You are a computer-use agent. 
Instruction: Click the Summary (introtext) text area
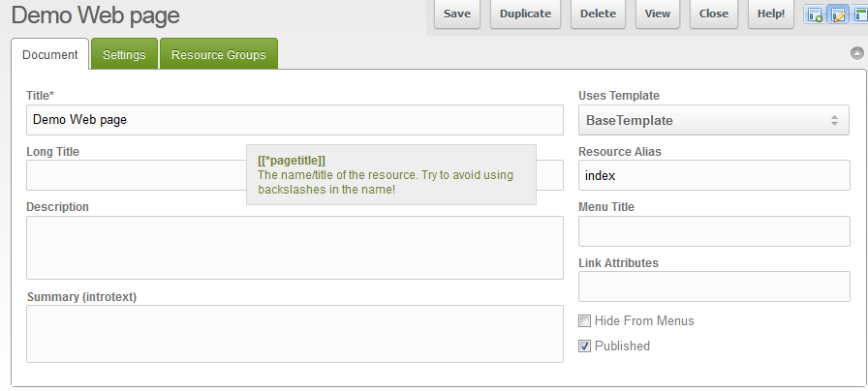(x=294, y=334)
